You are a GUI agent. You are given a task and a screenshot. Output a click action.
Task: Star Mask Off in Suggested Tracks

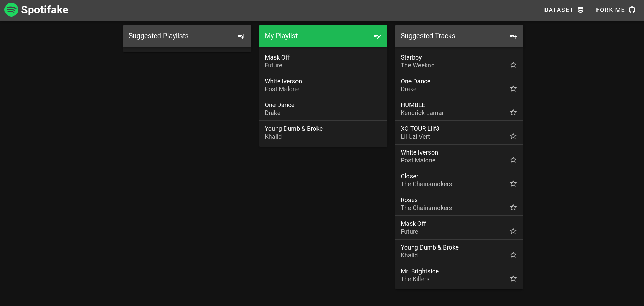[x=513, y=231]
